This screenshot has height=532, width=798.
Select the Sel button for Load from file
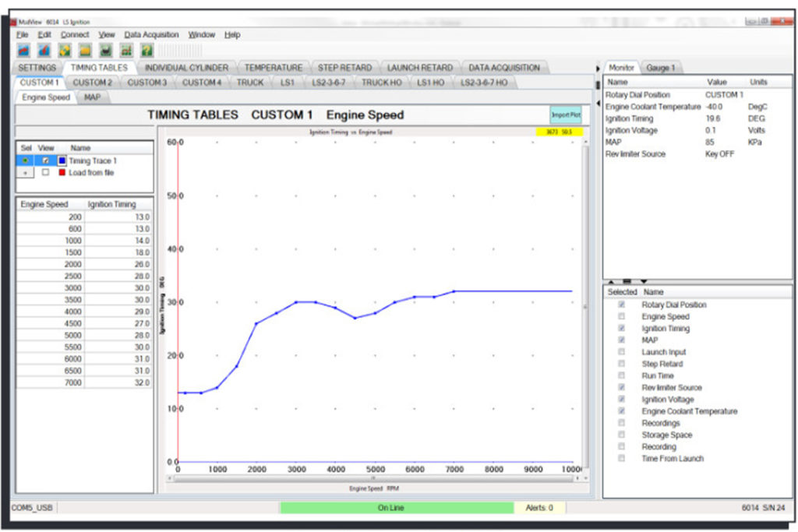pos(25,173)
